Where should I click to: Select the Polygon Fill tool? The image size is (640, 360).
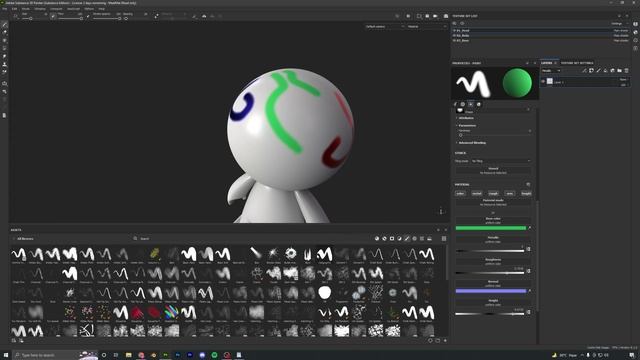(x=4, y=48)
